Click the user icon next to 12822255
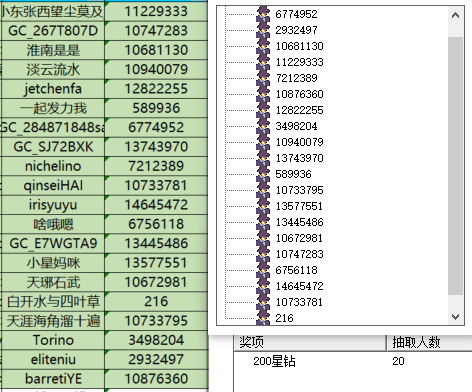This screenshot has width=472, height=392. click(x=263, y=110)
